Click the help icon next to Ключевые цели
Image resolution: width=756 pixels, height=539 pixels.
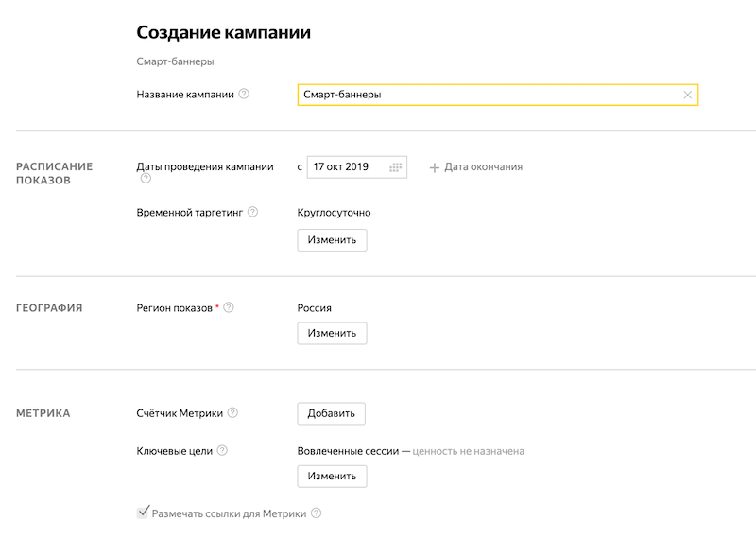coord(222,451)
